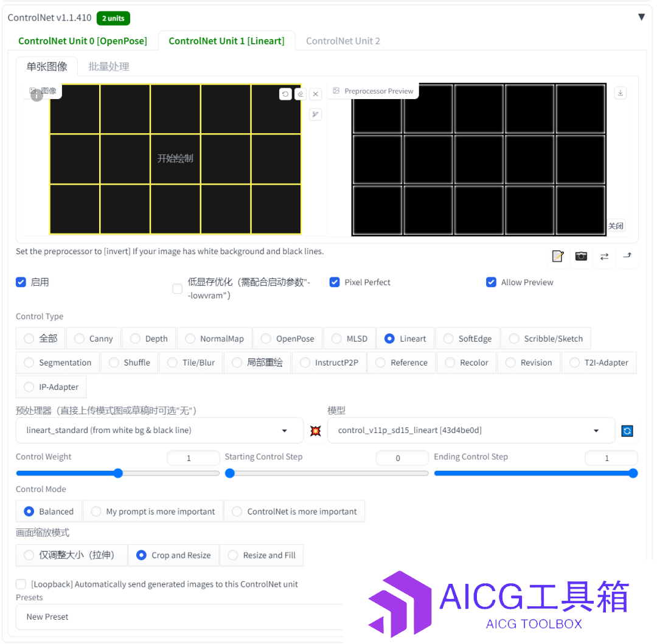Viewport: 657px width, 644px height.
Task: Open the lineart_standard preprocessor dropdown
Action: tap(159, 431)
